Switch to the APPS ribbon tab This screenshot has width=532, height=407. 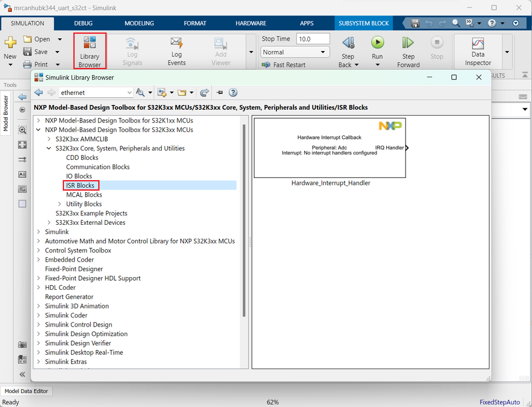[x=306, y=23]
